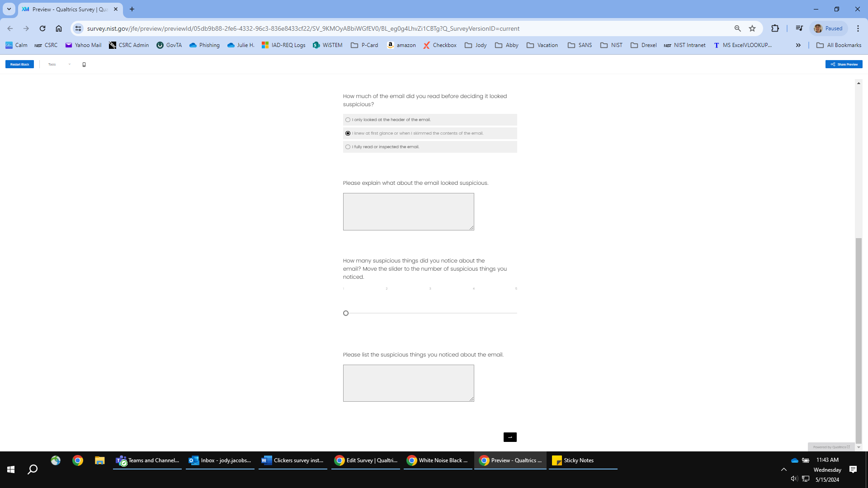
Task: Select 'I only looked at the header' option
Action: 348,120
